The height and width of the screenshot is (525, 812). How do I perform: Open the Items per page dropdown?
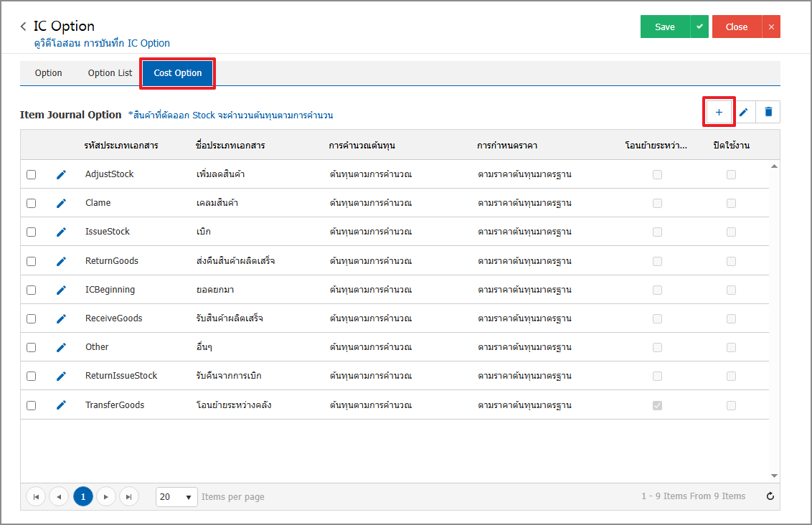point(176,496)
